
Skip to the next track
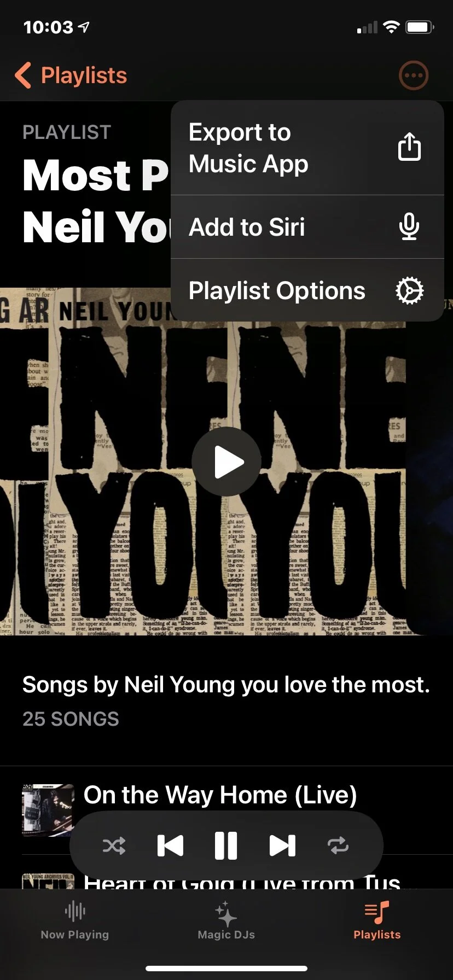coord(282,845)
